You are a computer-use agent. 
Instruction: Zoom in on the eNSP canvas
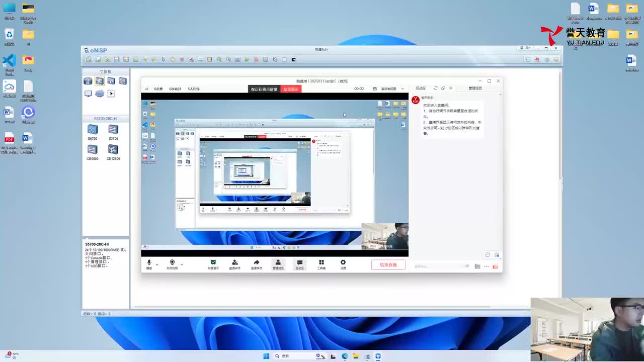tap(219, 59)
